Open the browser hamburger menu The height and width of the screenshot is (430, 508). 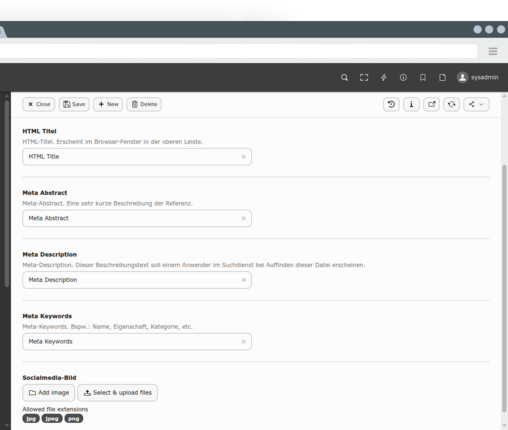493,51
